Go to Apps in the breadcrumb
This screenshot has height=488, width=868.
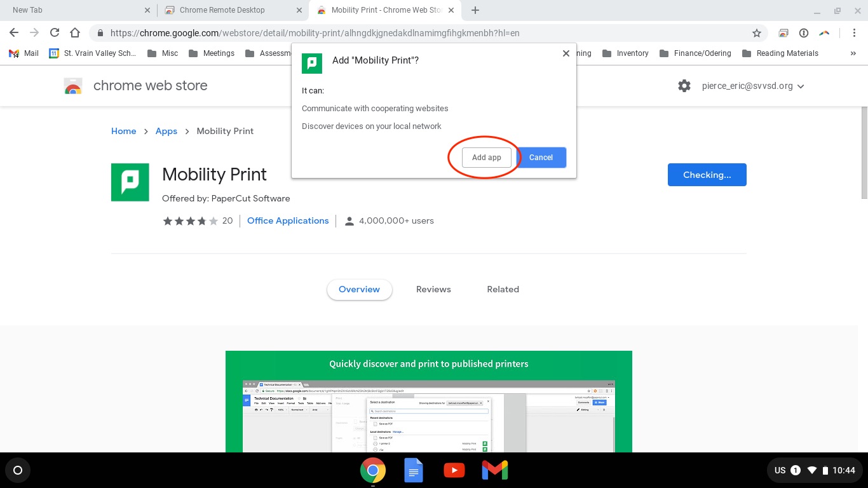point(166,131)
